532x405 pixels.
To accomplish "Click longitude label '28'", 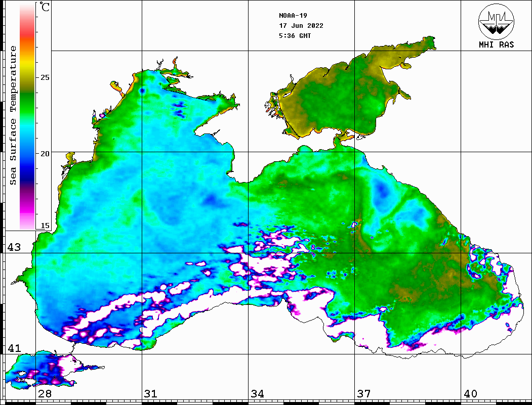I will pos(45,394).
